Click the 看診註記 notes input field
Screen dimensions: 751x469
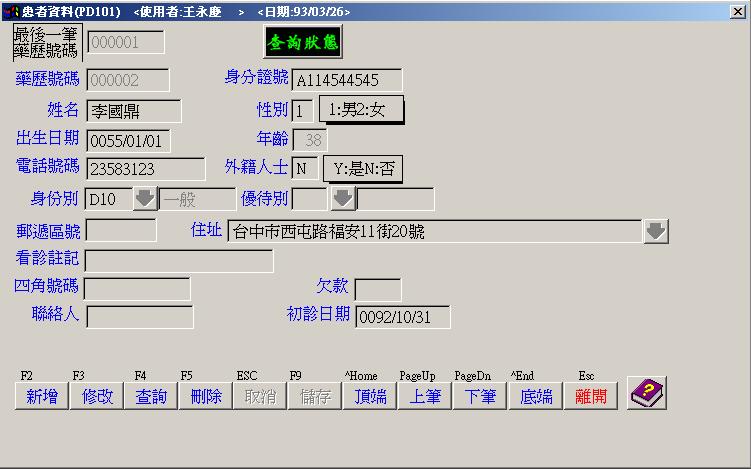click(x=179, y=261)
